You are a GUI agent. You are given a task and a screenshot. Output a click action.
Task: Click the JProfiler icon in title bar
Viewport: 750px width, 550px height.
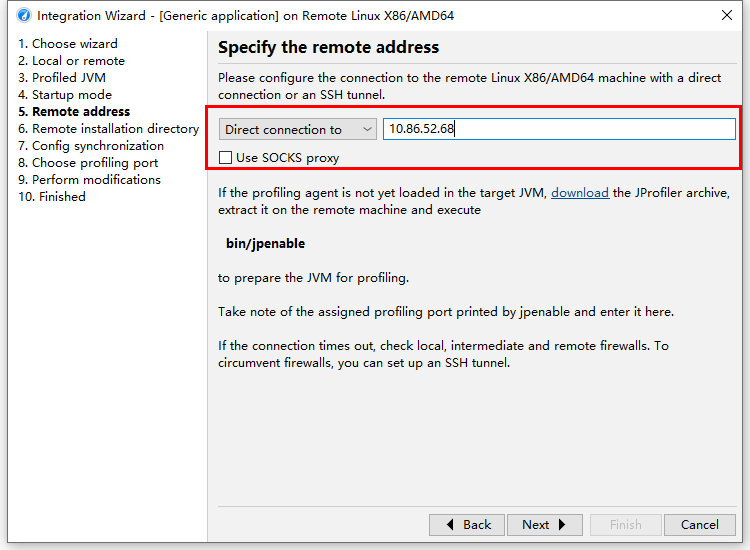tap(24, 16)
